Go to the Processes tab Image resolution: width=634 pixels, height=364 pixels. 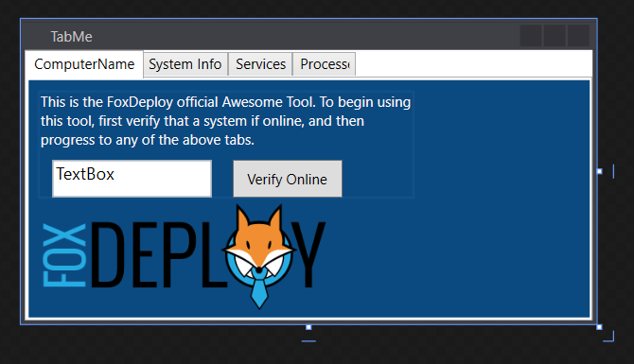click(x=325, y=64)
